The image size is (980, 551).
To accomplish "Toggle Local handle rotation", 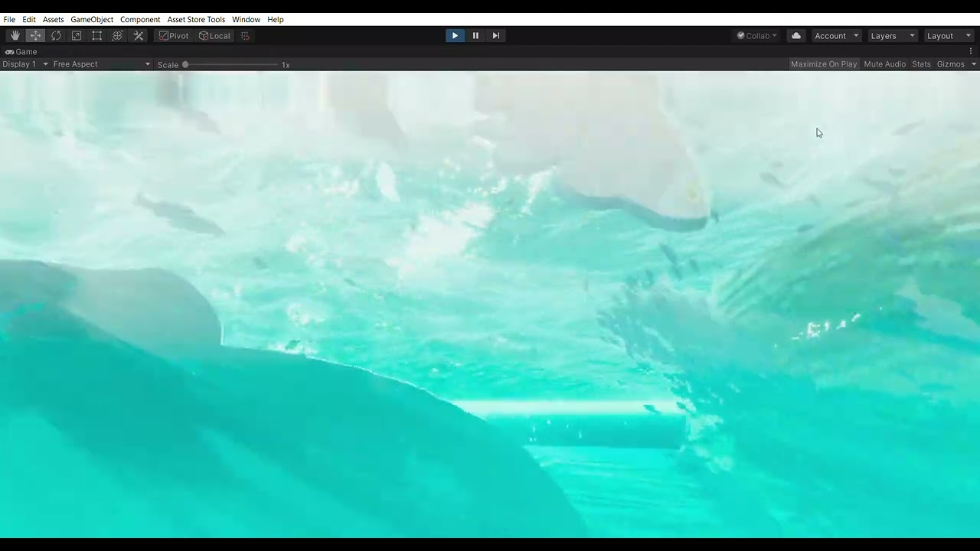I will click(x=214, y=36).
